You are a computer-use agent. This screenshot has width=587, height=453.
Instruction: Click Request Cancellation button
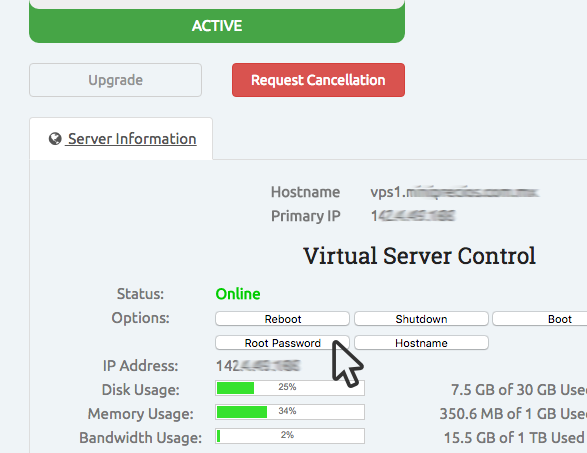[318, 80]
